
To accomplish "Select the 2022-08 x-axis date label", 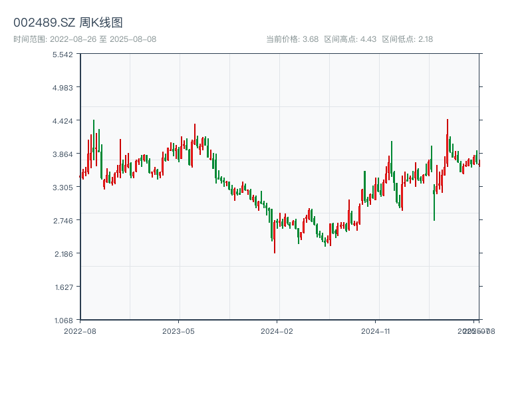I will (x=80, y=331).
